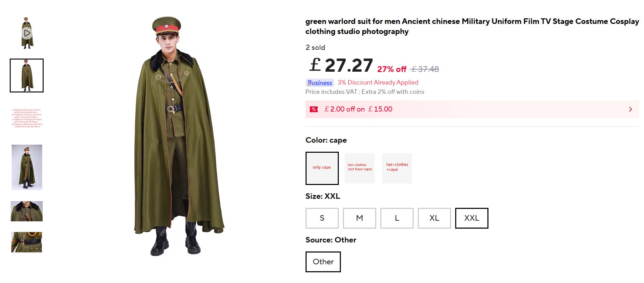
Task: Select size XXL
Action: (471, 218)
